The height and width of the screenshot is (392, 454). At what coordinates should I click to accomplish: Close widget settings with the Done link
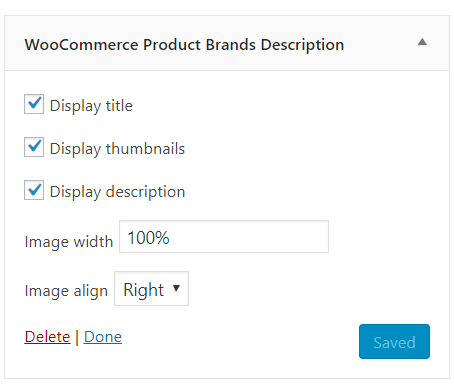(103, 337)
